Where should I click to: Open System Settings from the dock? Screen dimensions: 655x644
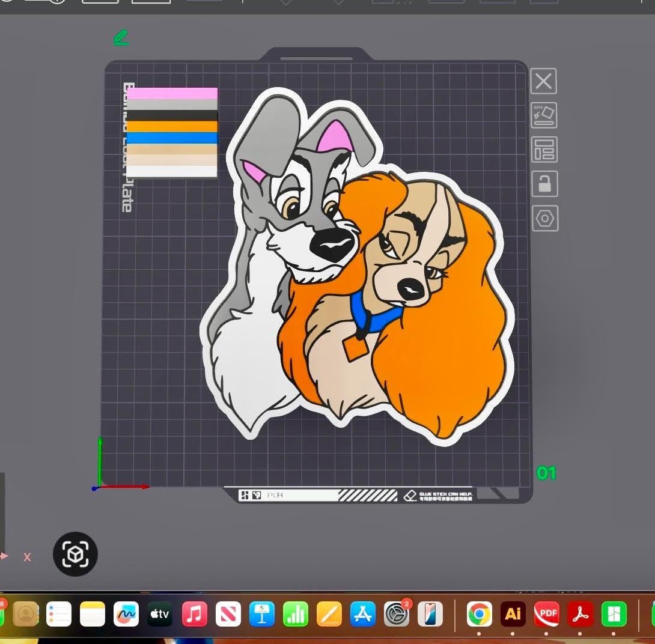coord(397,614)
